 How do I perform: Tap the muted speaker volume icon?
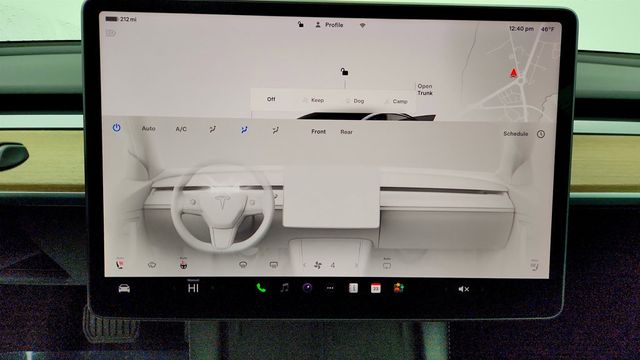[x=464, y=289]
